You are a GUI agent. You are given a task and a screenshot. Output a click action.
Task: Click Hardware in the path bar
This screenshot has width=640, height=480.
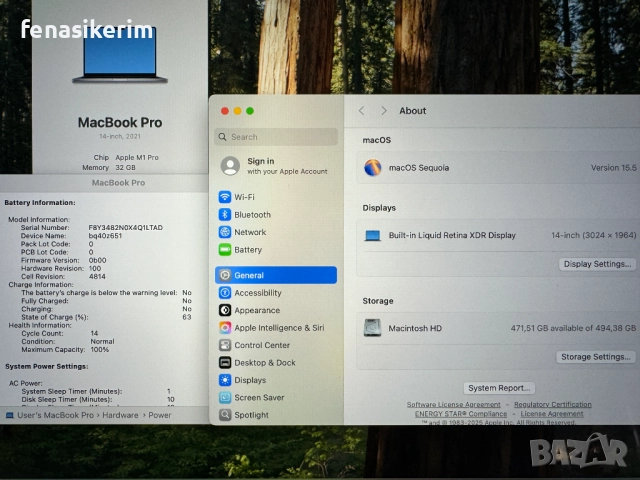[x=120, y=415]
